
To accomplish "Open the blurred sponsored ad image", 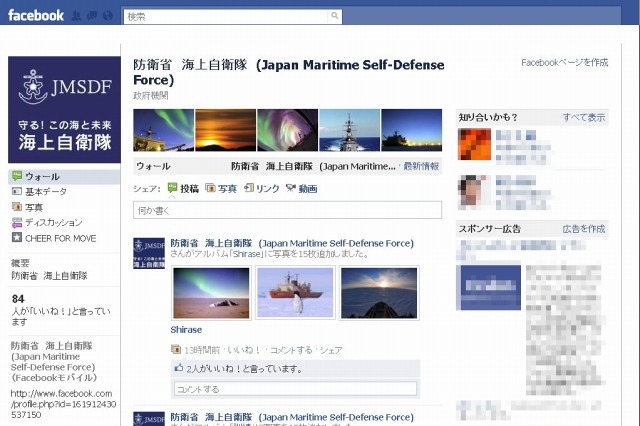I will pos(488,288).
